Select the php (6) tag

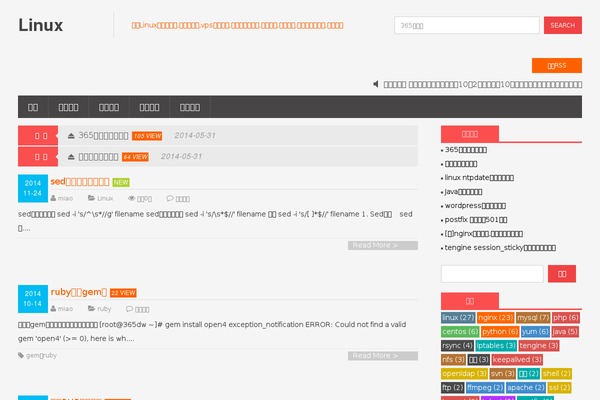click(x=566, y=317)
